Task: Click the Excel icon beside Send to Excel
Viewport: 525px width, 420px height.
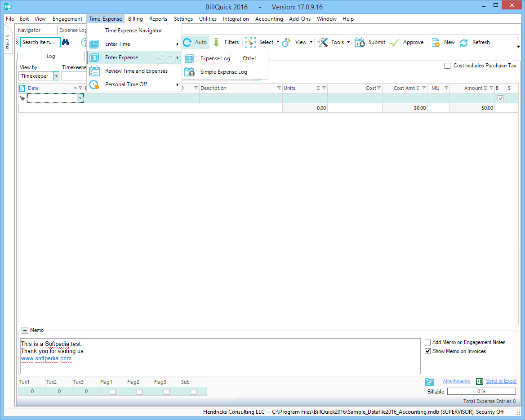Action: point(480,381)
